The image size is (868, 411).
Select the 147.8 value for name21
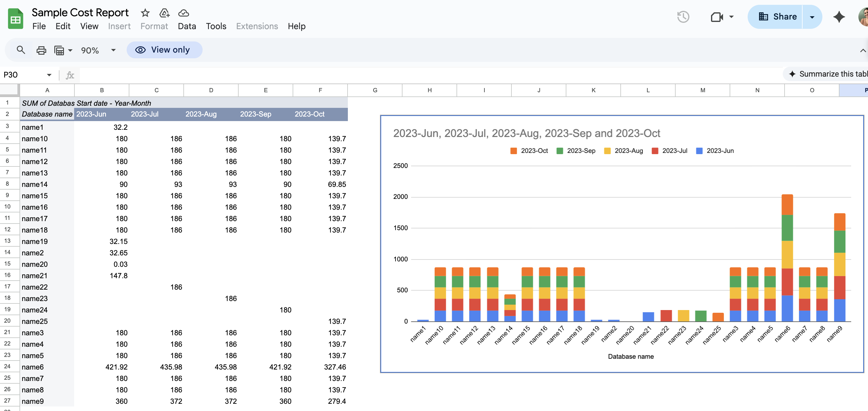coord(102,276)
